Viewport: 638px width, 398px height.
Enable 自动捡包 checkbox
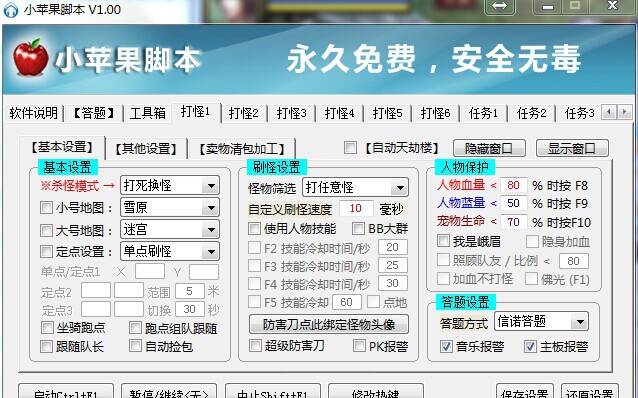[x=135, y=346]
